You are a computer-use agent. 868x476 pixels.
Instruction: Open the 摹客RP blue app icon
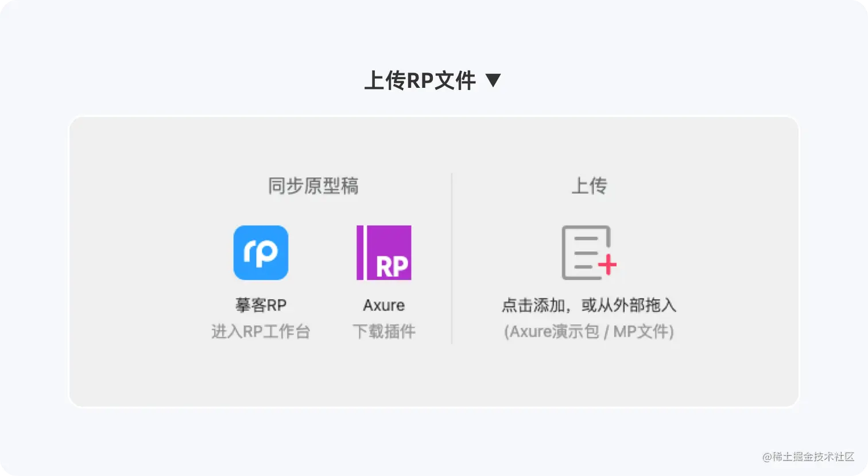click(x=261, y=252)
